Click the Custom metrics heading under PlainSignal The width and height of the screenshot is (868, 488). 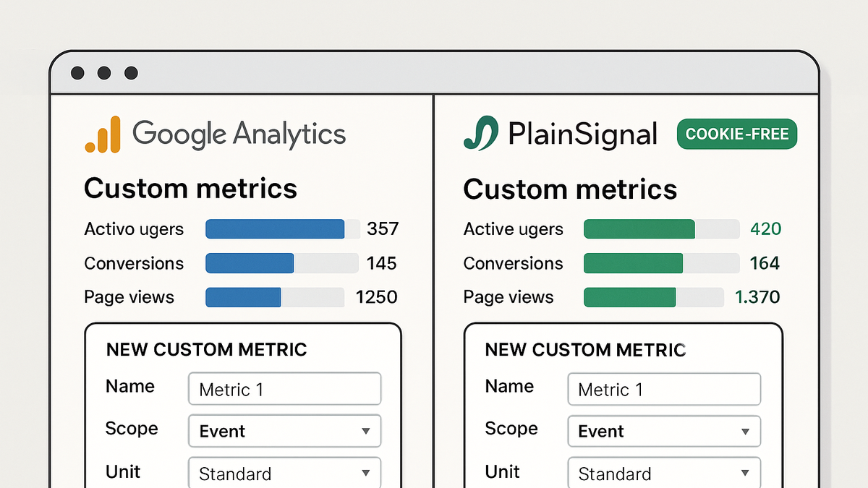[x=570, y=189]
